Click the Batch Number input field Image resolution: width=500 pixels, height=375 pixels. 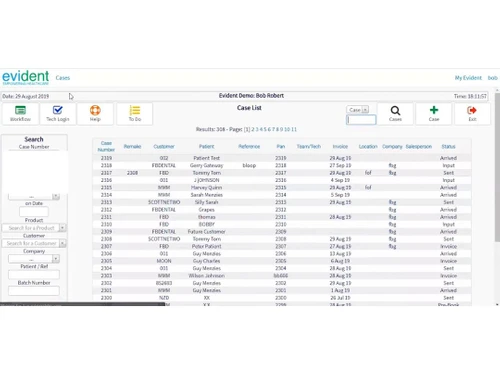click(x=34, y=291)
